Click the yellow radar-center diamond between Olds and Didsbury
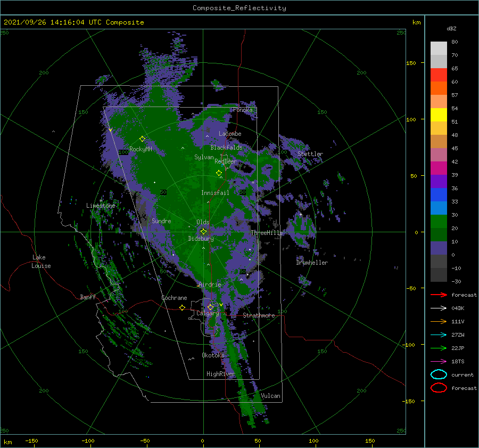479x448 pixels. pos(203,232)
